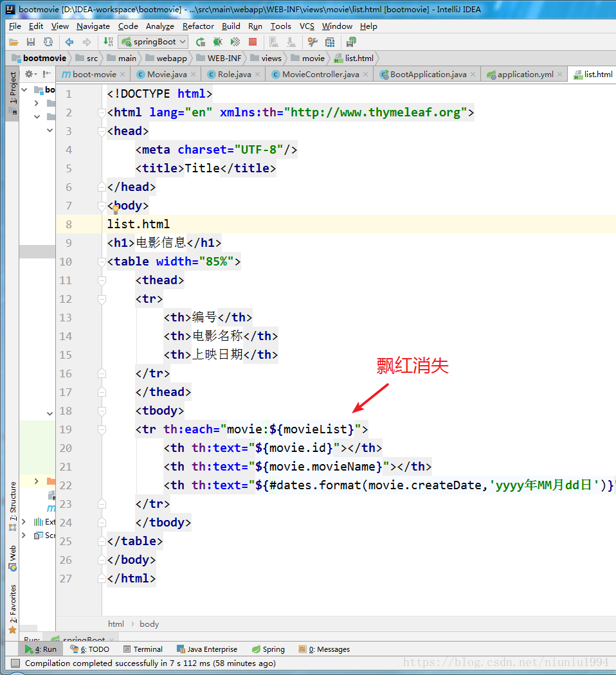Viewport: 616px width, 675px height.
Task: Expand External Libraries tree node
Action: 24,522
